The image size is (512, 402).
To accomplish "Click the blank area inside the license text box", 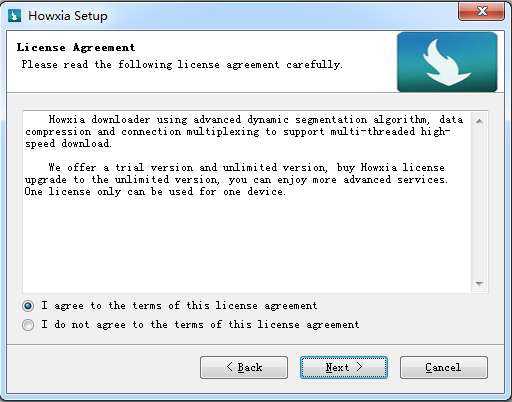I will point(247,243).
